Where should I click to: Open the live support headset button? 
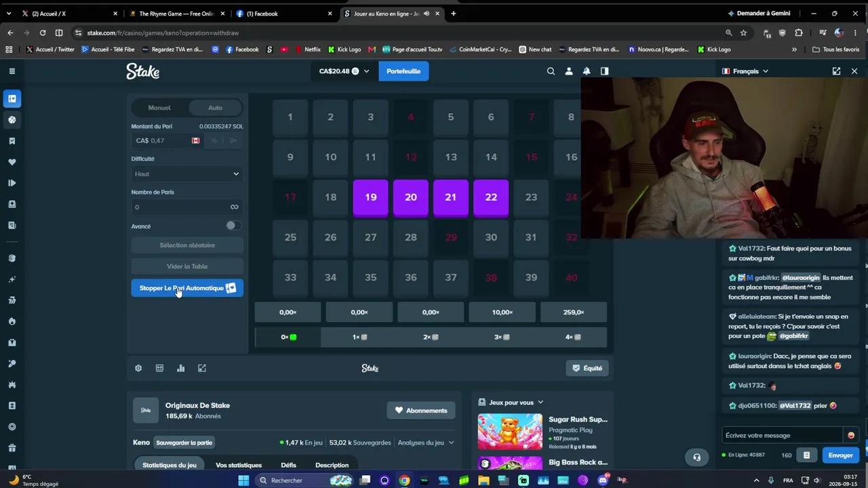point(696,457)
